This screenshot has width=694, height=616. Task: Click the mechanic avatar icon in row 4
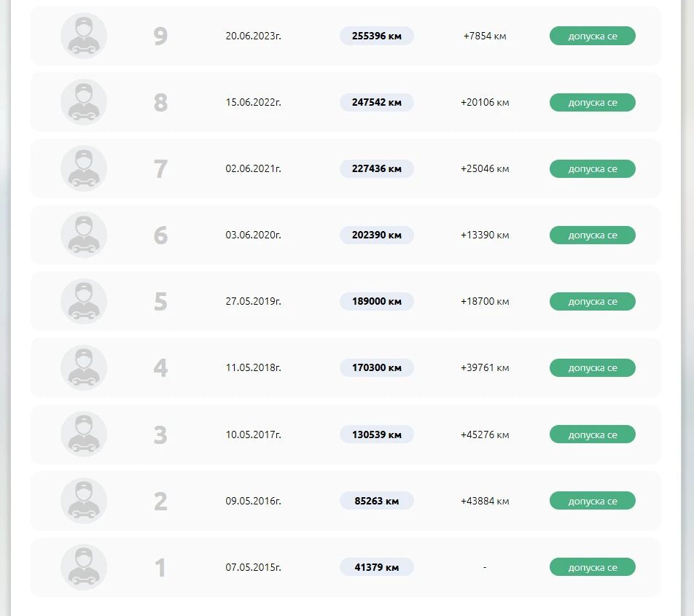84,367
